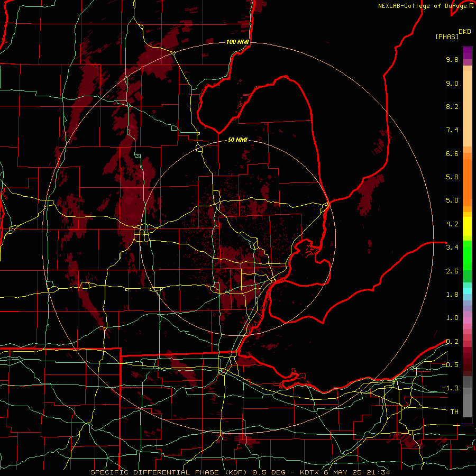Pick the pink segment of the color bar
Screen dimensions: 476x476
point(467,321)
